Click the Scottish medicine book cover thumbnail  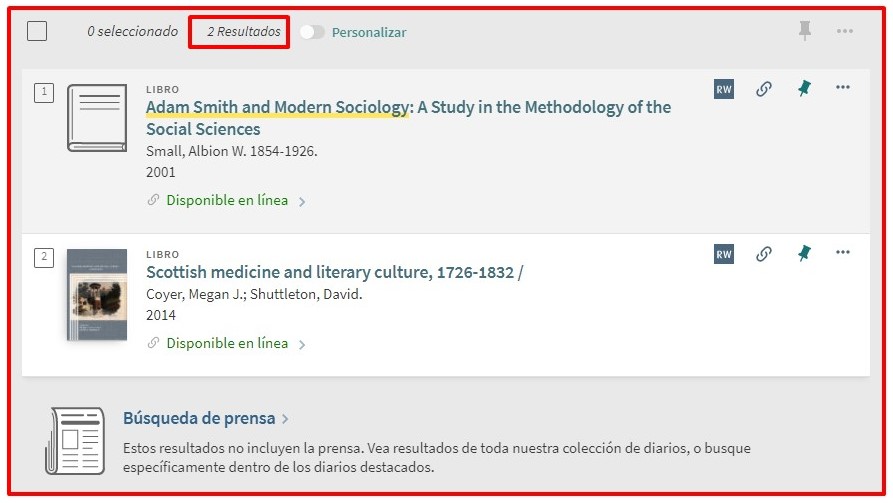click(x=97, y=294)
